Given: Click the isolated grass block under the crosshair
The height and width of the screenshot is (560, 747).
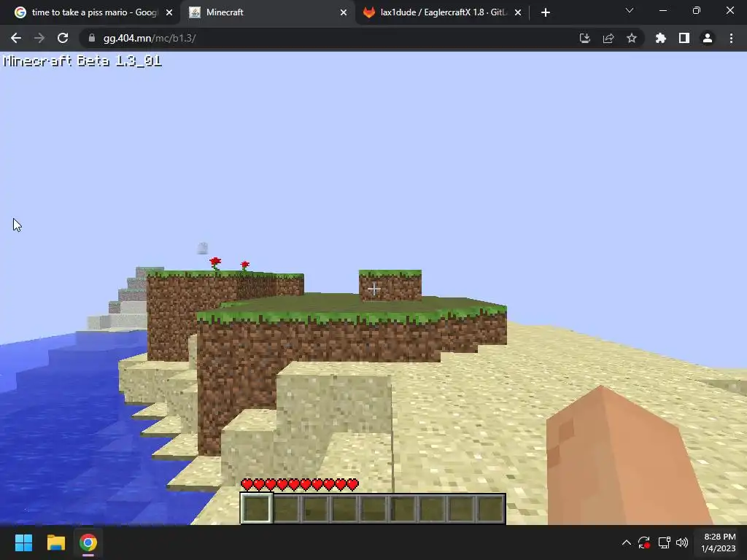Looking at the screenshot, I should [x=390, y=285].
